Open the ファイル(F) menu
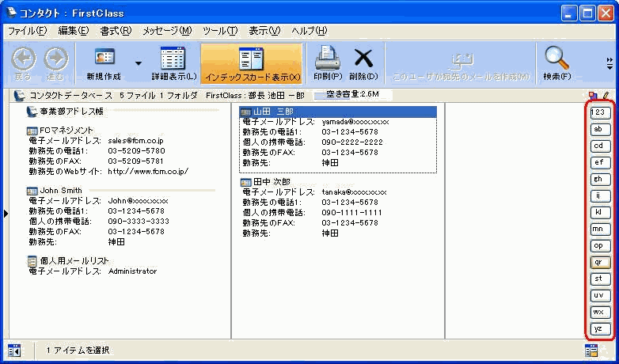 (27, 31)
